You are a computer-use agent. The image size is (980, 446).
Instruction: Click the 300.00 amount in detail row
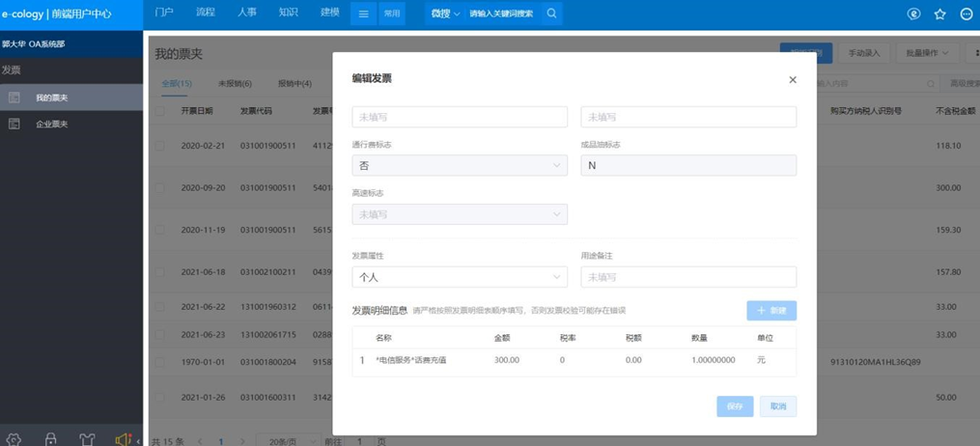click(x=506, y=360)
